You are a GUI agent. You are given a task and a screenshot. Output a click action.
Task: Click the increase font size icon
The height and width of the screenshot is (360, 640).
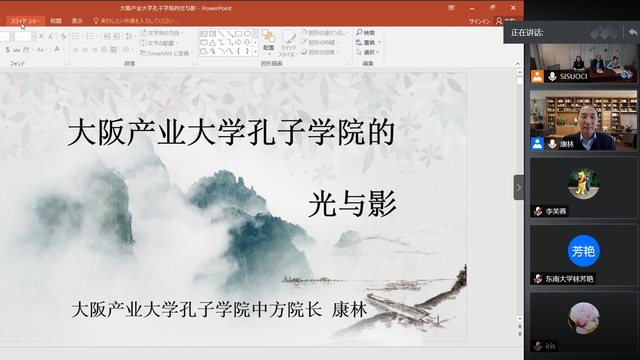click(41, 37)
